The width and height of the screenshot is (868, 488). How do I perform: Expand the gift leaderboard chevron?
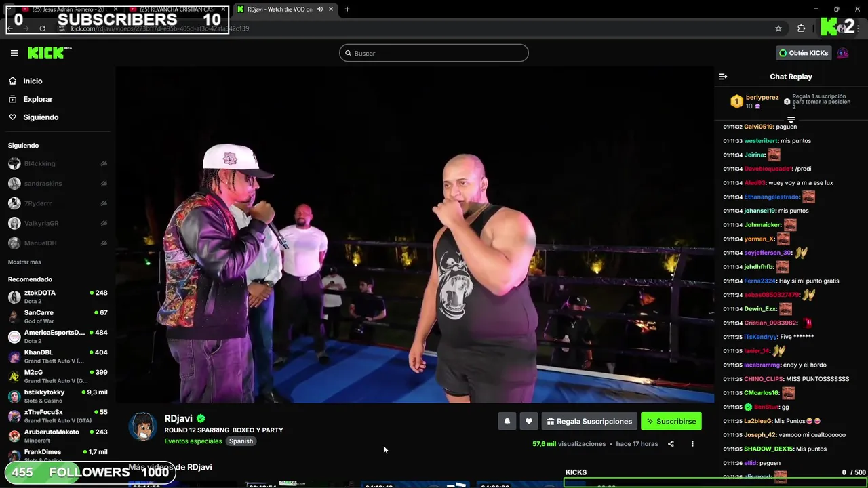(x=791, y=120)
